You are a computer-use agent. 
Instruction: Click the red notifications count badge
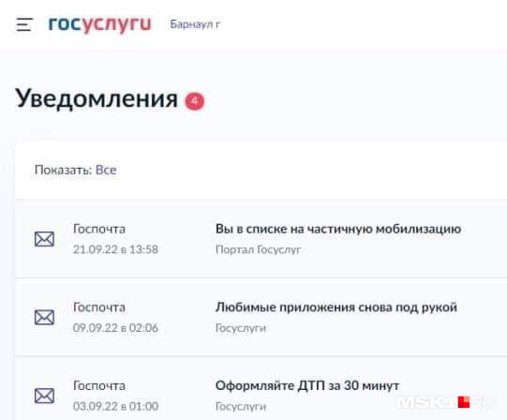click(x=195, y=101)
